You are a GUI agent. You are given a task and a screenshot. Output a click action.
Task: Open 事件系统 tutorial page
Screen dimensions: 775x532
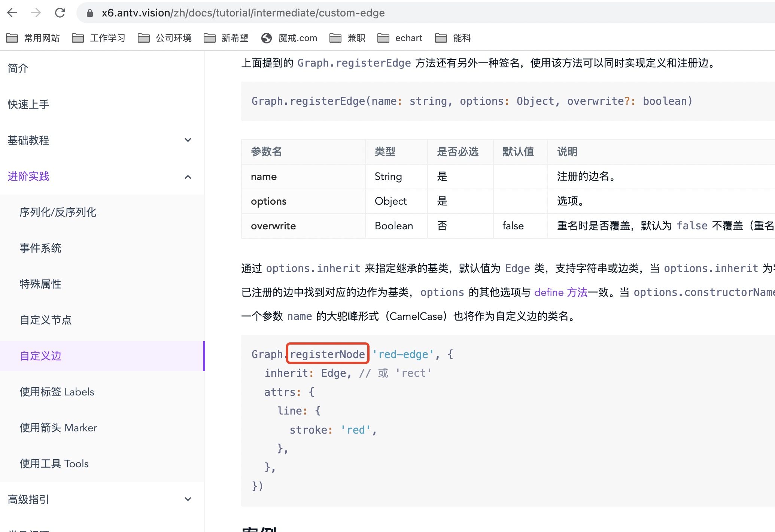pos(40,248)
